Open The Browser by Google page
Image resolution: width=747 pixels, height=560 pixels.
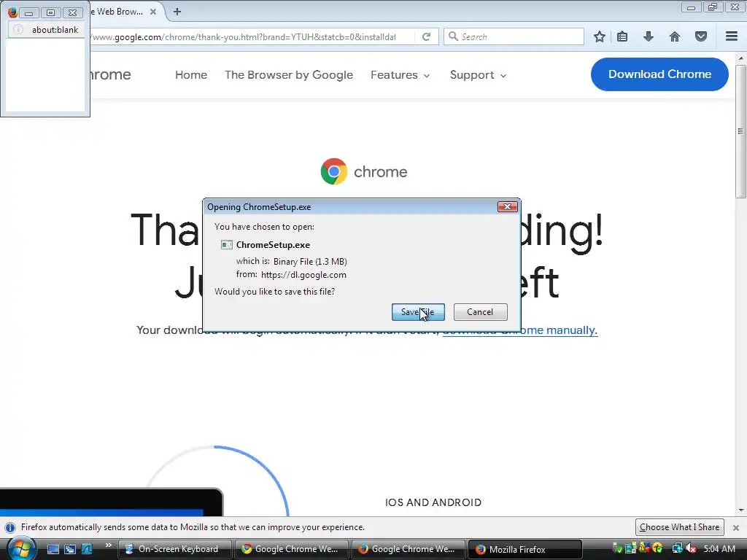pyautogui.click(x=289, y=75)
